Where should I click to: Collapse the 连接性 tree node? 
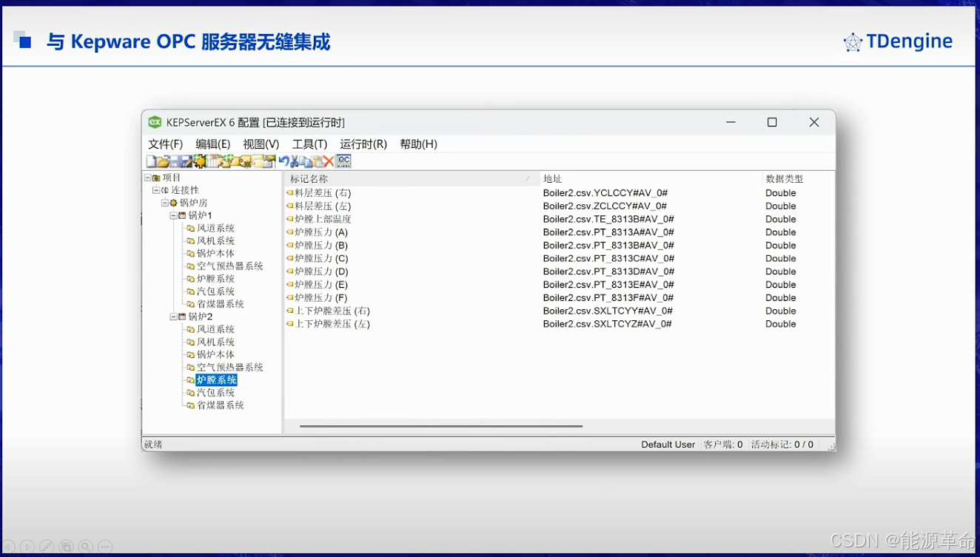(156, 191)
